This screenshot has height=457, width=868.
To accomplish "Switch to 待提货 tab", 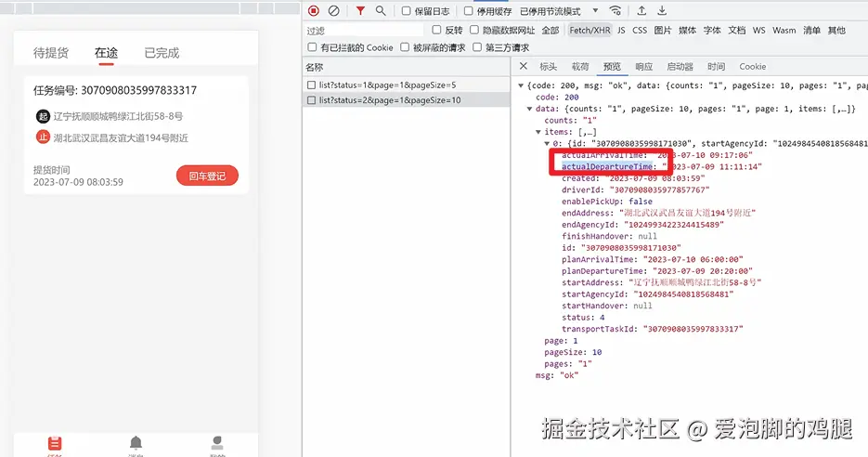I will tap(51, 53).
